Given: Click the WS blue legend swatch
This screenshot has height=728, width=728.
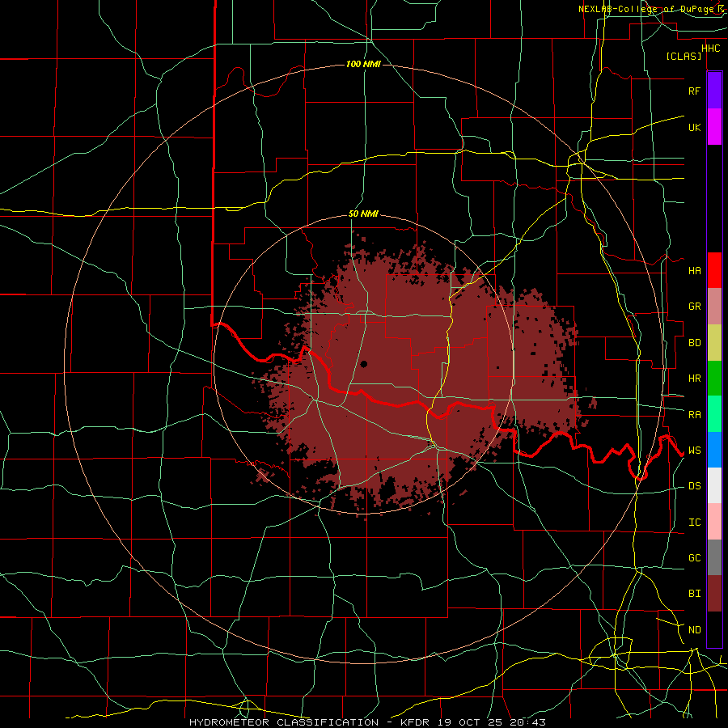Looking at the screenshot, I should tap(714, 450).
